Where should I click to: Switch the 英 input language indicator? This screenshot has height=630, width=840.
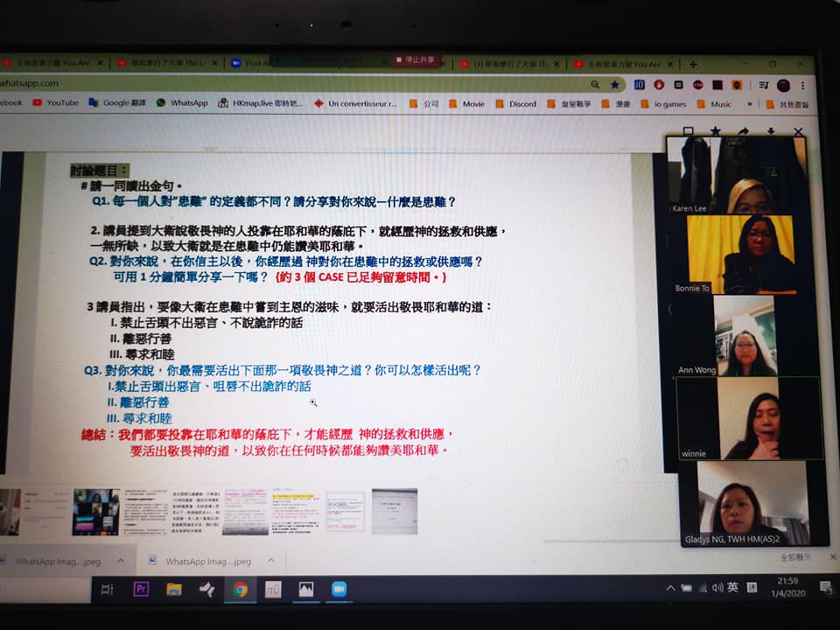733,587
